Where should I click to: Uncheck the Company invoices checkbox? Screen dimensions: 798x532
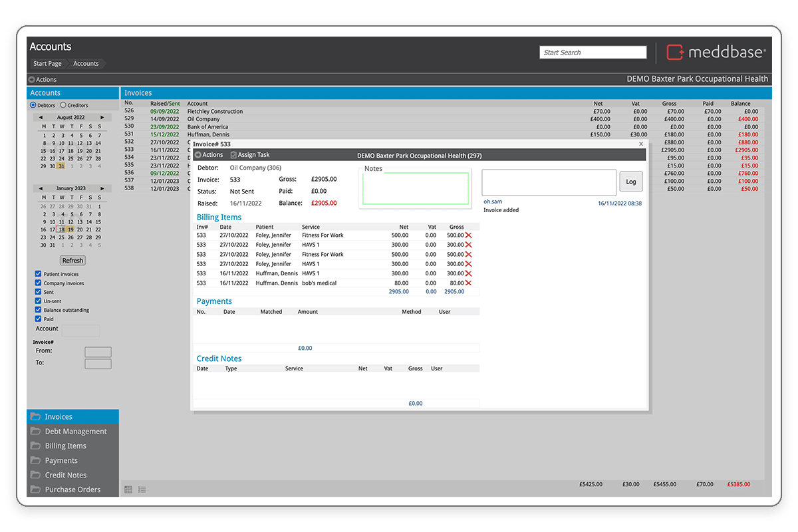pos(38,283)
